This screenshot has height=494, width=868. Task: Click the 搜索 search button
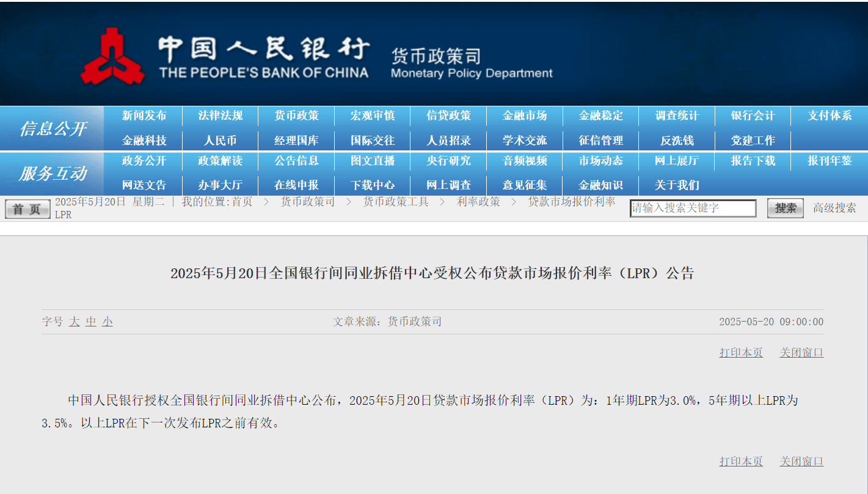786,208
